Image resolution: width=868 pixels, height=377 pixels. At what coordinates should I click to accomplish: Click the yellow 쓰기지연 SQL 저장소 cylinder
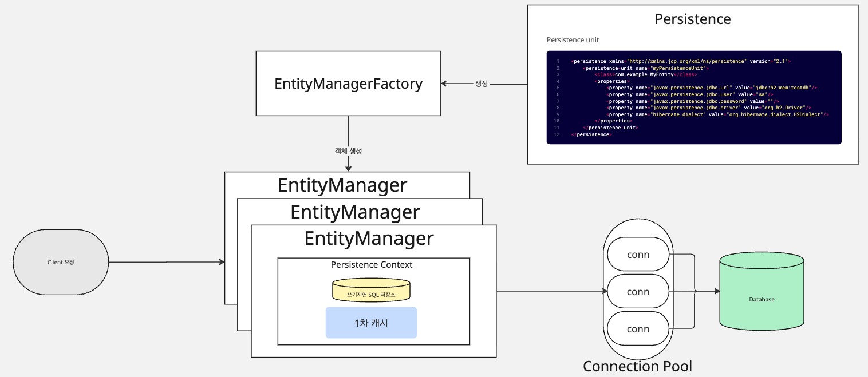coord(371,291)
